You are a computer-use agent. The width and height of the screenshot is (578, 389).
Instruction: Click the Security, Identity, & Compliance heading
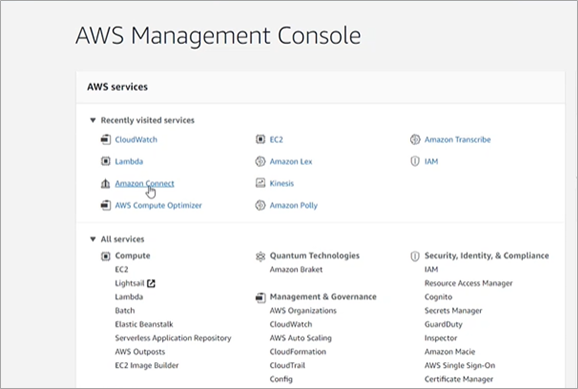[487, 256]
